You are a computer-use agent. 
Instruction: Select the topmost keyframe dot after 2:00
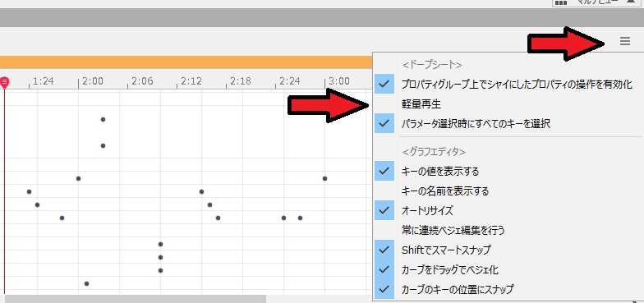pyautogui.click(x=103, y=120)
